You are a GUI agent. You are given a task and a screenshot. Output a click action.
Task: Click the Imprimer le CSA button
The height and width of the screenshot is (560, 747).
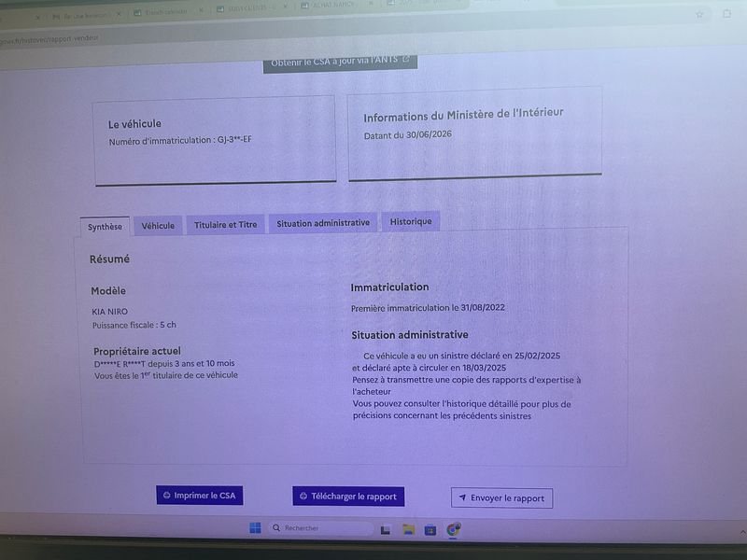200,496
